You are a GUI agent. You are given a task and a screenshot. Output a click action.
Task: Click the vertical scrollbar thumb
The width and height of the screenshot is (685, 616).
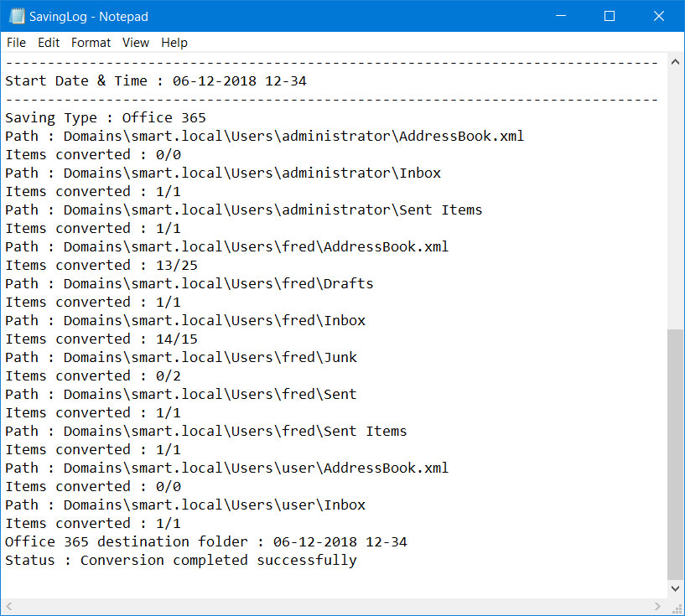coord(675,454)
